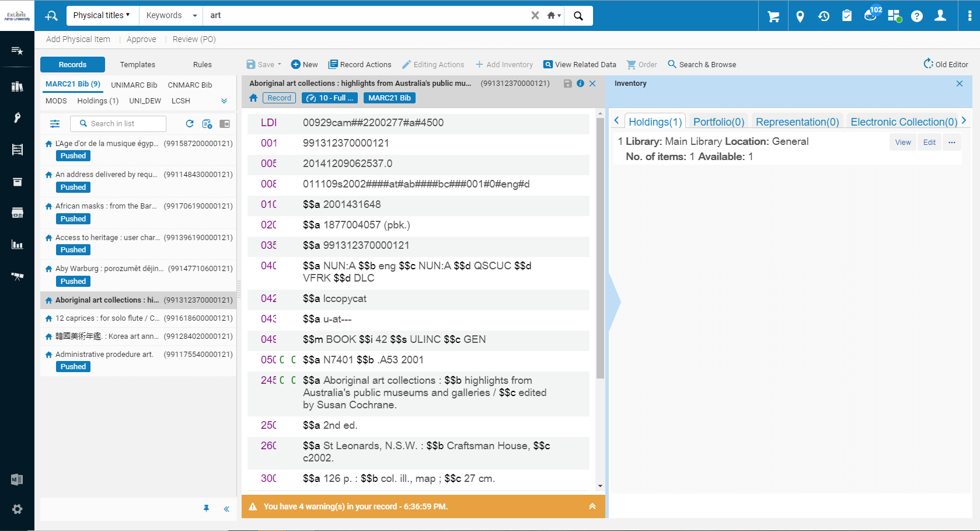Switch to the Old Editor
The width and height of the screenshot is (980, 531).
click(x=946, y=64)
